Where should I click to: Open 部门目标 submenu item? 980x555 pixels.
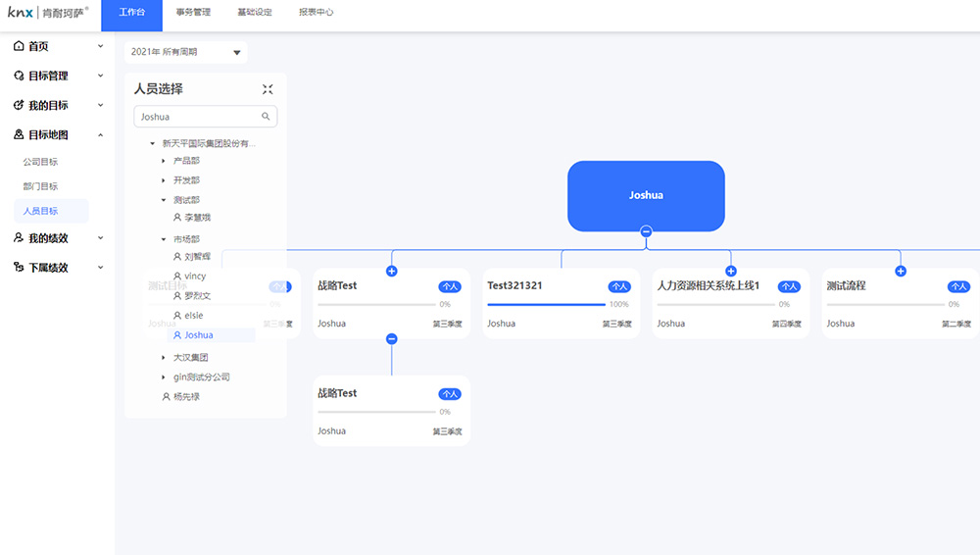[40, 186]
